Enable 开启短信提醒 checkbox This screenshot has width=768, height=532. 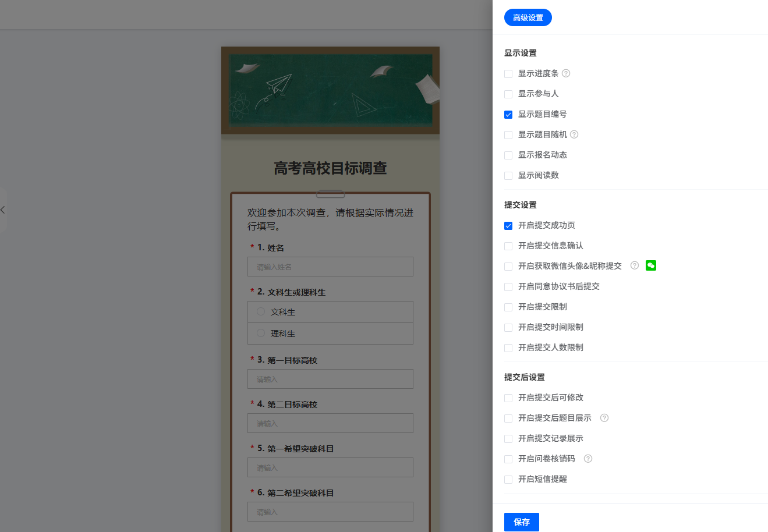[x=508, y=480]
